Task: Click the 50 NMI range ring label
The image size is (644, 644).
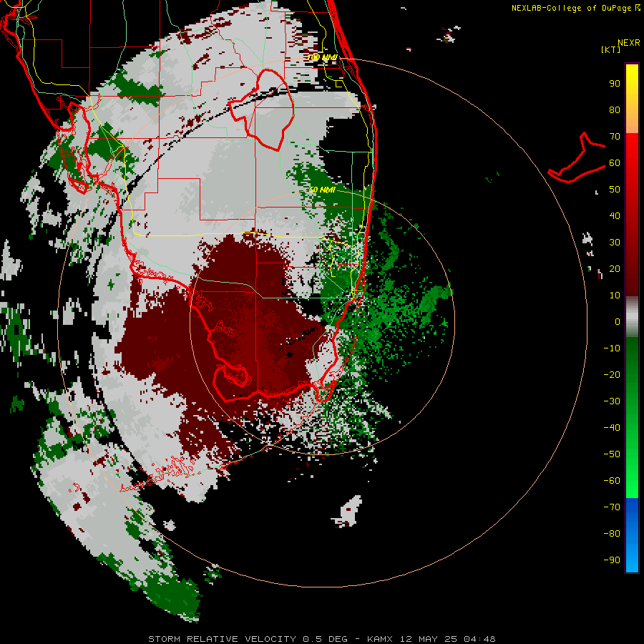Action: click(x=322, y=190)
